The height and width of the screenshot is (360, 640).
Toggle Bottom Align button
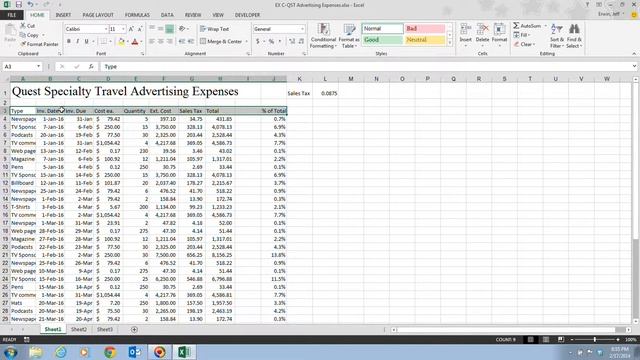[169, 29]
